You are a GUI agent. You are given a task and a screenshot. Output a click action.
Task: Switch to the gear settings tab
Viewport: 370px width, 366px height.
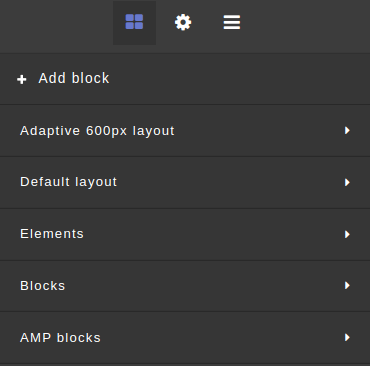(183, 23)
